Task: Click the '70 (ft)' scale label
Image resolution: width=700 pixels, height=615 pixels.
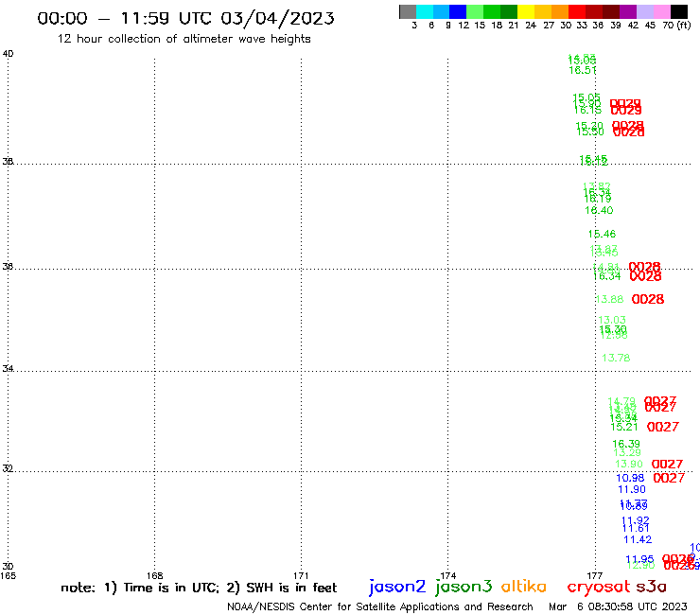Action: (676, 26)
